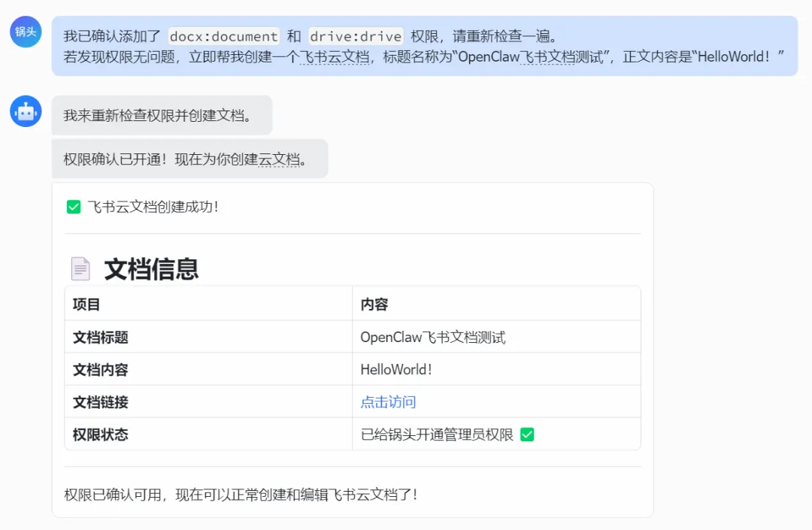The height and width of the screenshot is (530, 812).
Task: Click the 文档链接 row label
Action: 101,402
